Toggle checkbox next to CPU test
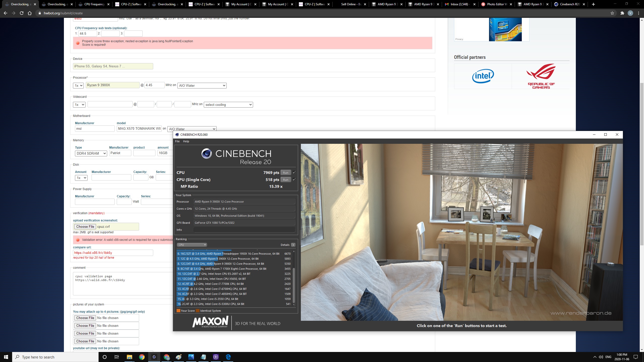Image resolution: width=644 pixels, height=362 pixels. coord(294,172)
